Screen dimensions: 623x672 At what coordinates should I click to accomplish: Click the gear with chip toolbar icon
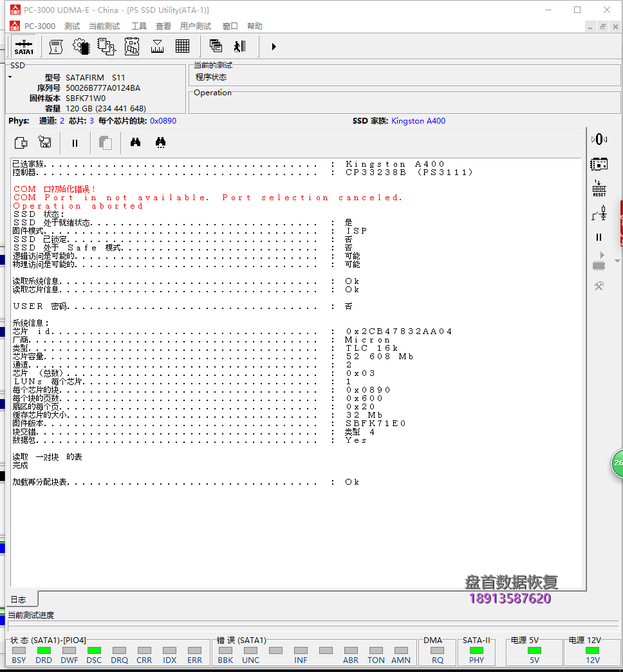81,47
